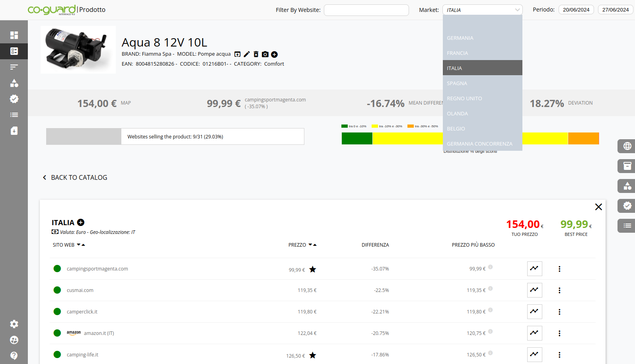635x364 pixels.
Task: Open price trend chart for cusmai.com
Action: click(x=534, y=290)
